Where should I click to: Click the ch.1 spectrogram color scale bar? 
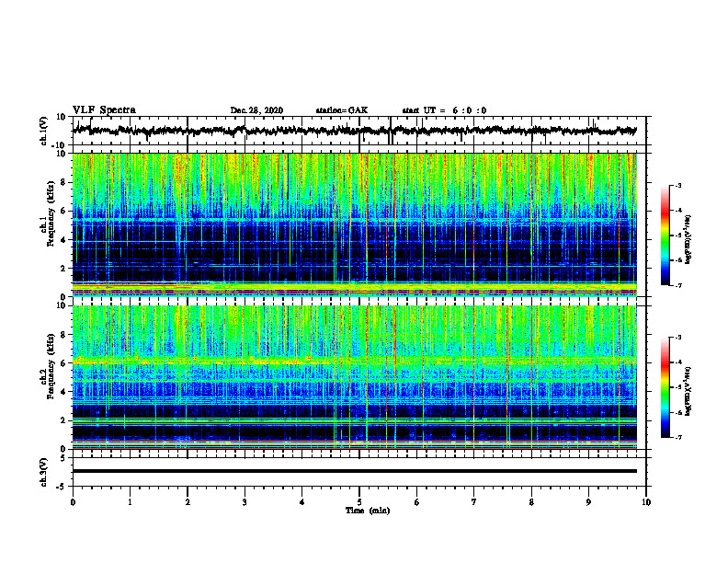(x=665, y=236)
